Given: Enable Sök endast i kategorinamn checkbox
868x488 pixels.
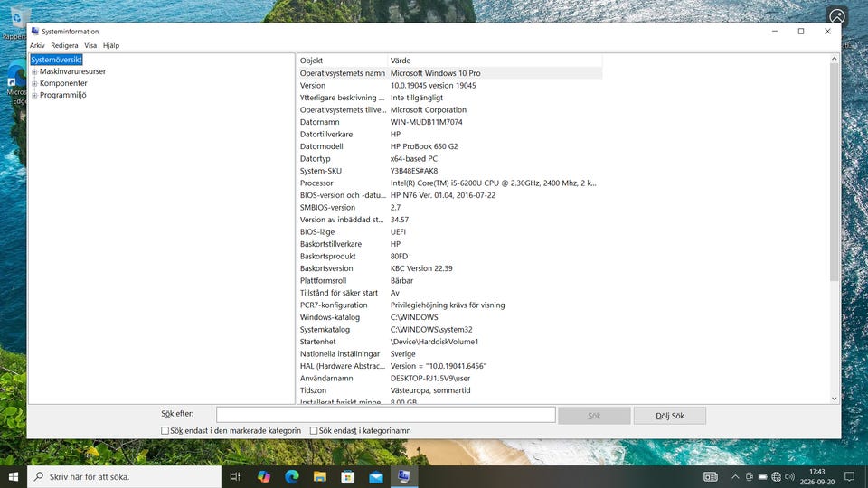Looking at the screenshot, I should click(x=314, y=430).
